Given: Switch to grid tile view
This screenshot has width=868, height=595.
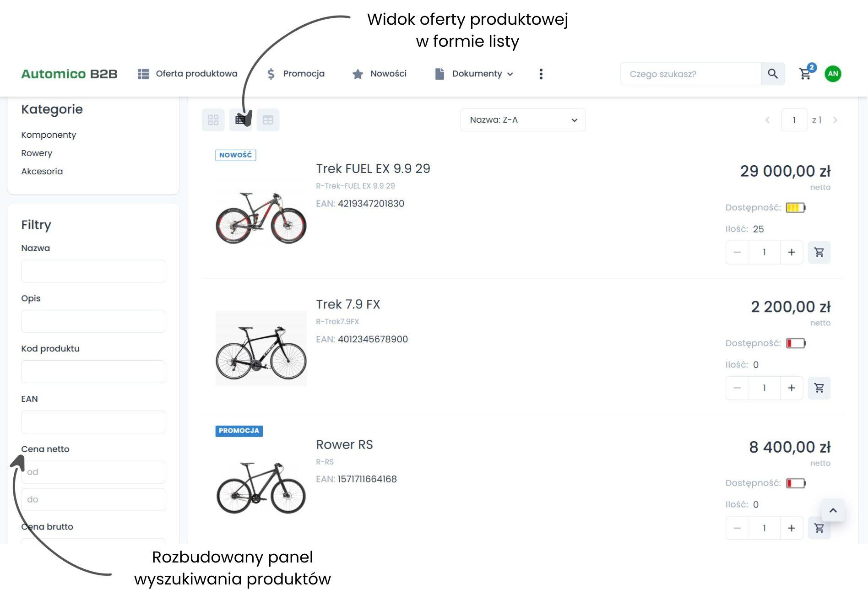Looking at the screenshot, I should pyautogui.click(x=213, y=120).
